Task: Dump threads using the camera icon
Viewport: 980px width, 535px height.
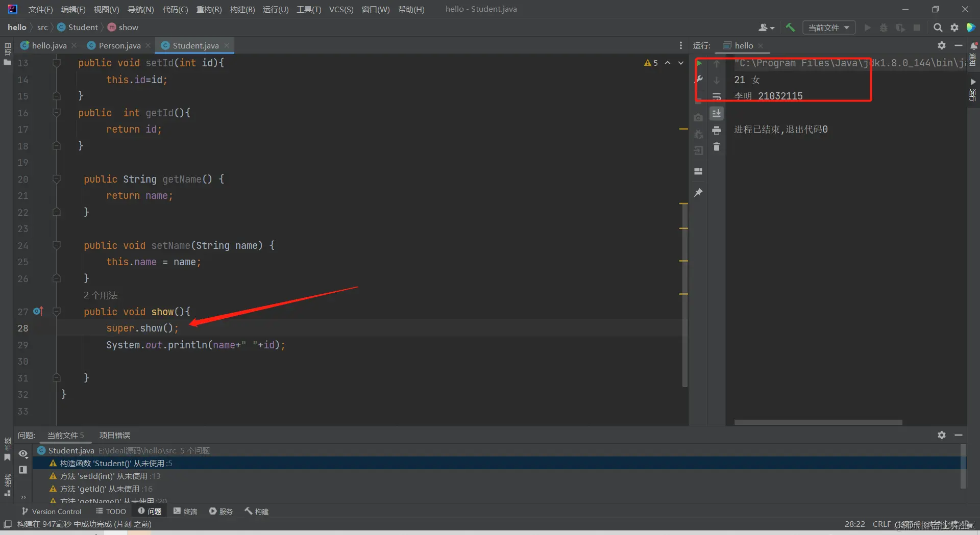Action: [698, 117]
